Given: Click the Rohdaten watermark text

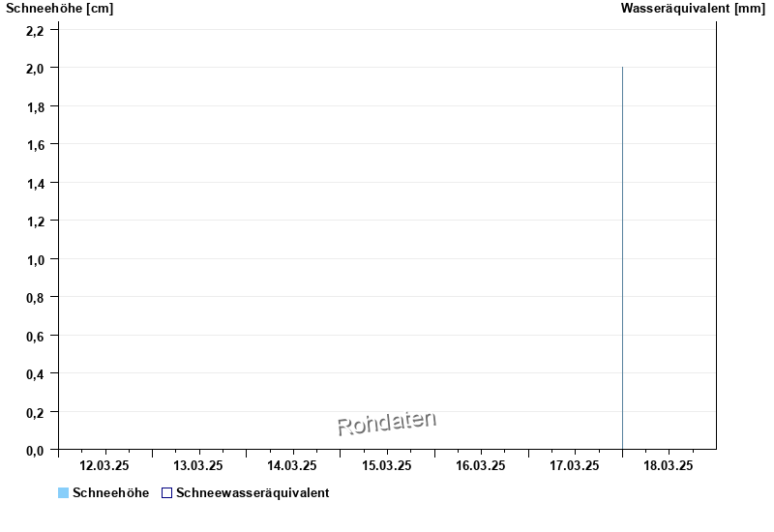Looking at the screenshot, I should point(387,423).
